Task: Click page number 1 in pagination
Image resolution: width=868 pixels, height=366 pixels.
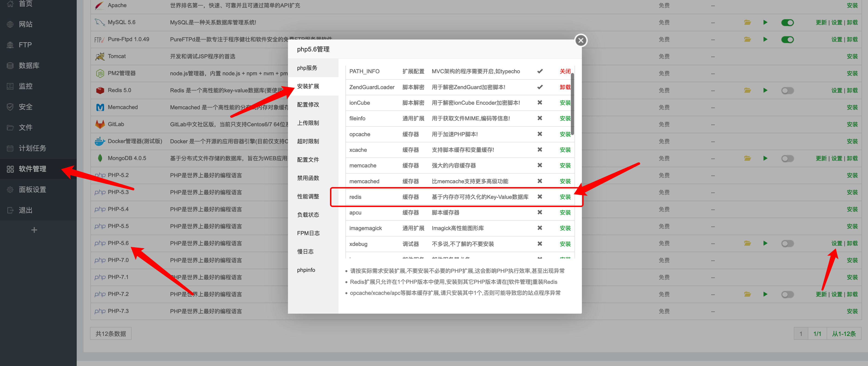Action: pos(801,334)
